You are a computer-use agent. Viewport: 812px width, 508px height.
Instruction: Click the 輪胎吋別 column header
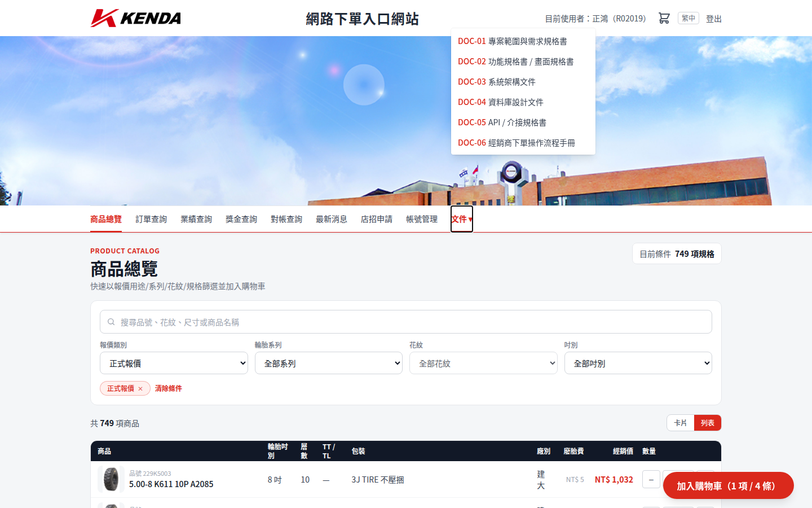click(x=278, y=451)
